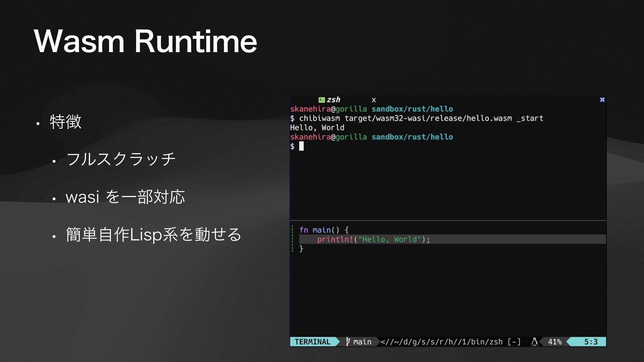Screen dimensions: 644x362
Task: Close the zsh tab with x
Action: (374, 100)
